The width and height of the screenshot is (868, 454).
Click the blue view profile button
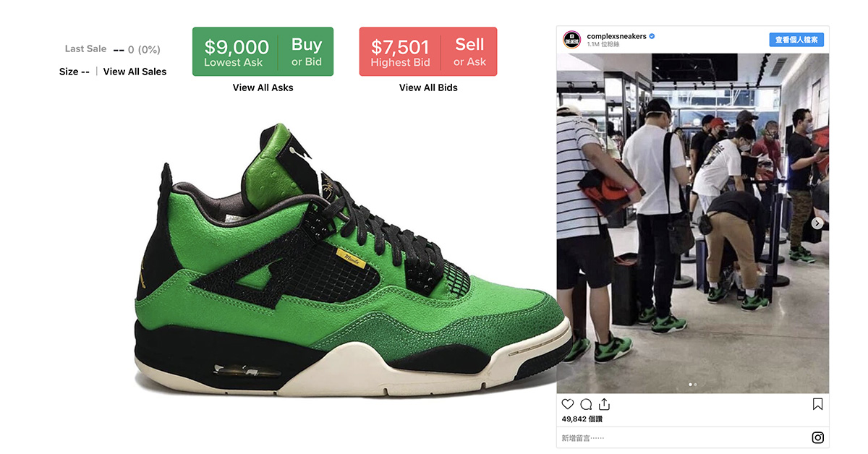click(796, 40)
